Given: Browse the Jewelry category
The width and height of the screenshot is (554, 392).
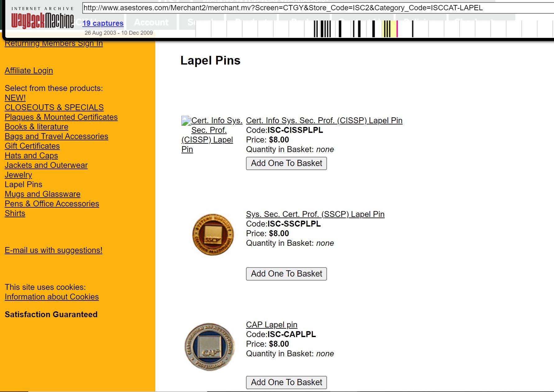Looking at the screenshot, I should click(x=18, y=175).
